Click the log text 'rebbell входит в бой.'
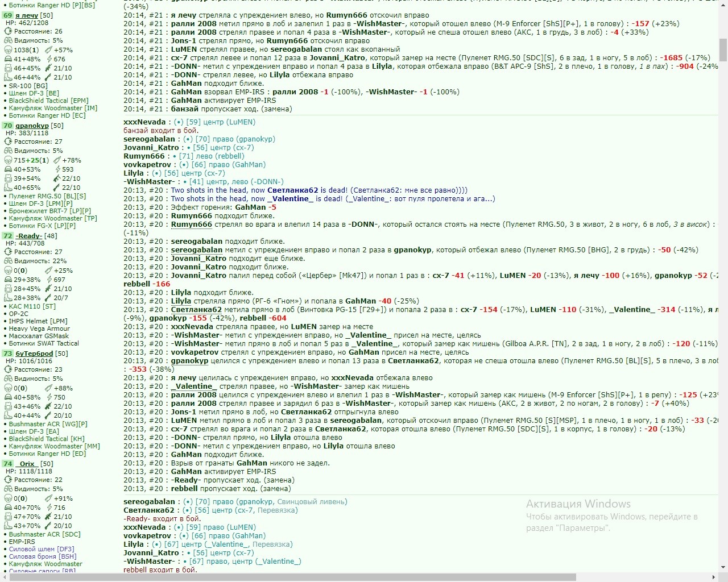The image size is (728, 582). [x=160, y=569]
